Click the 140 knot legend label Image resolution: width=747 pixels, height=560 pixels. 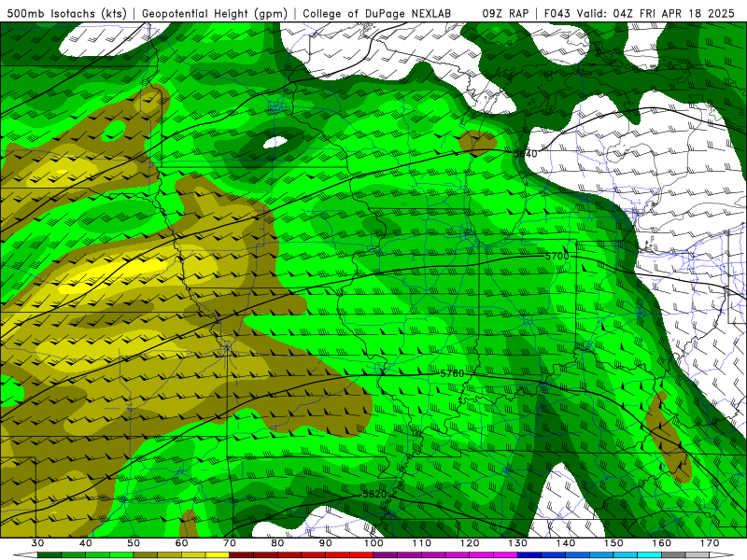[566, 543]
